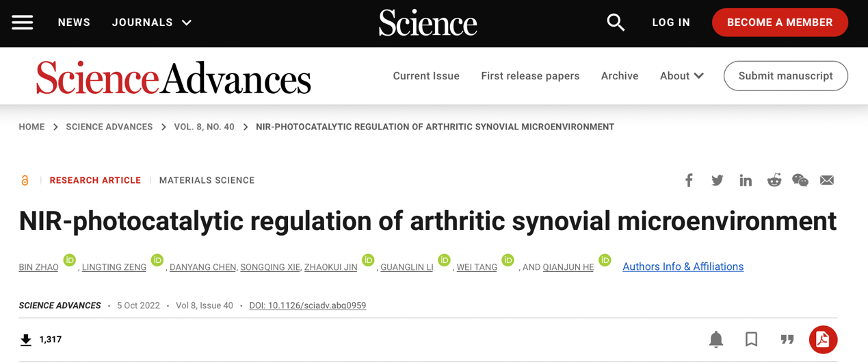The width and height of the screenshot is (868, 363).
Task: Click Become a Member button
Action: pos(780,23)
